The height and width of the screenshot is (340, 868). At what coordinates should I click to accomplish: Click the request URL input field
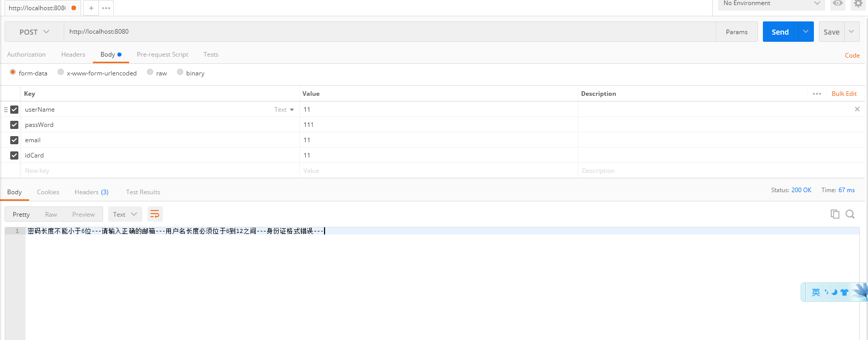390,32
